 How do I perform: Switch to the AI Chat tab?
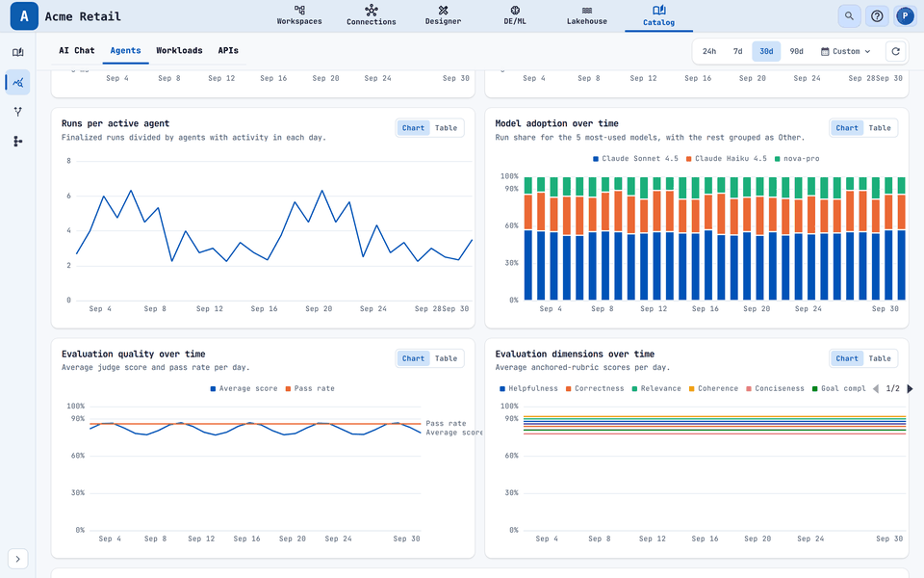[x=77, y=51]
